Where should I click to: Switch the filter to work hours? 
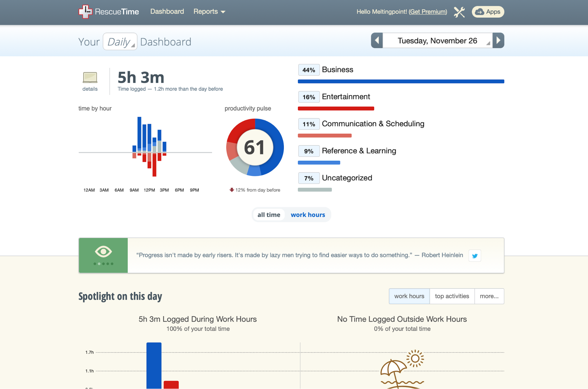pyautogui.click(x=308, y=215)
